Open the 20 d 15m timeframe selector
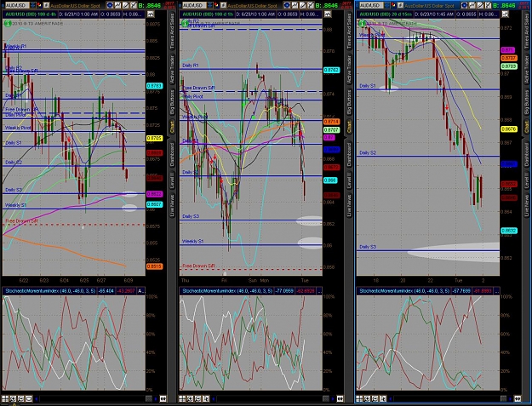This screenshot has width=532, height=406. click(386, 14)
